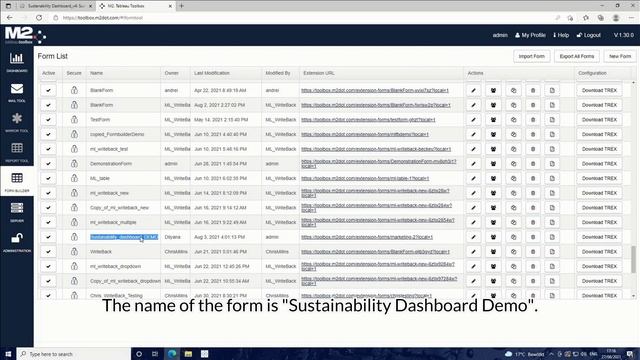
Task: Open File Explorer from the taskbar
Action: click(x=188, y=354)
